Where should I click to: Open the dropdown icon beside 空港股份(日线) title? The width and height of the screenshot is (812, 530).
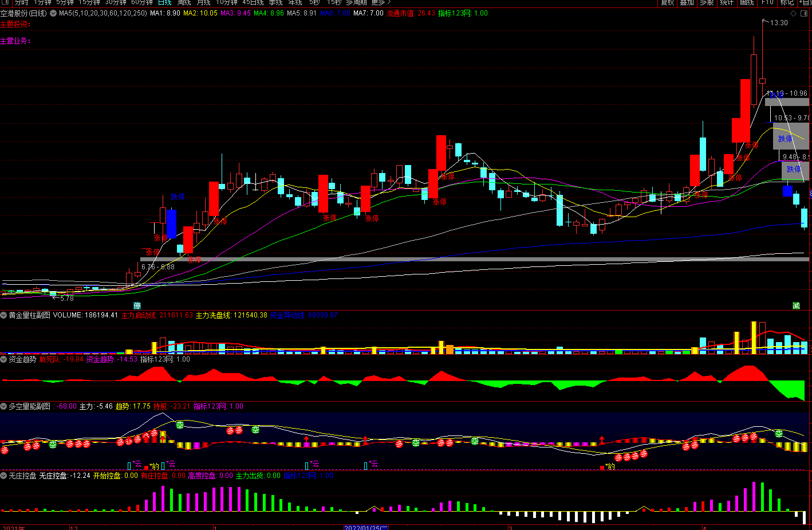pyautogui.click(x=53, y=13)
